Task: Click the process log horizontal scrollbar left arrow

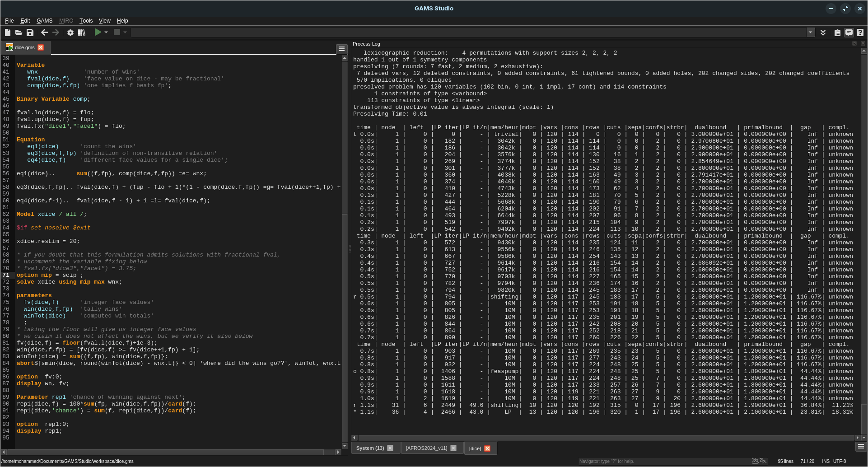Action: (355, 438)
